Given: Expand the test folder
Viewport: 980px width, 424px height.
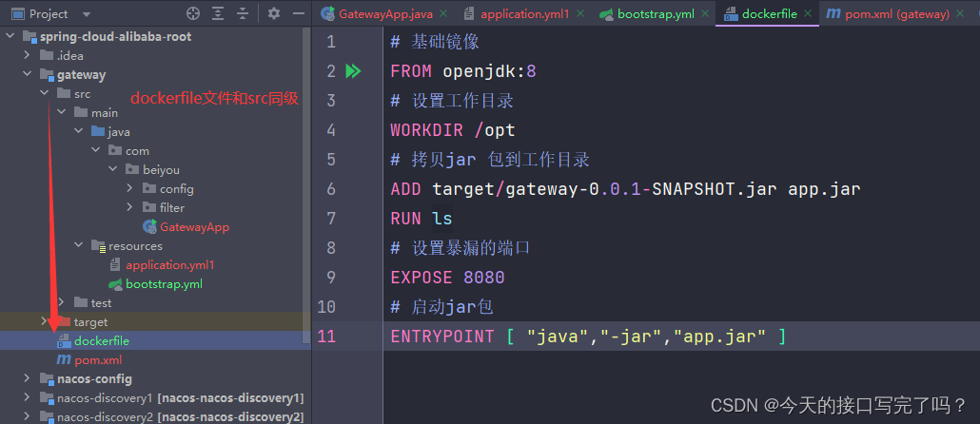Looking at the screenshot, I should pyautogui.click(x=61, y=302).
